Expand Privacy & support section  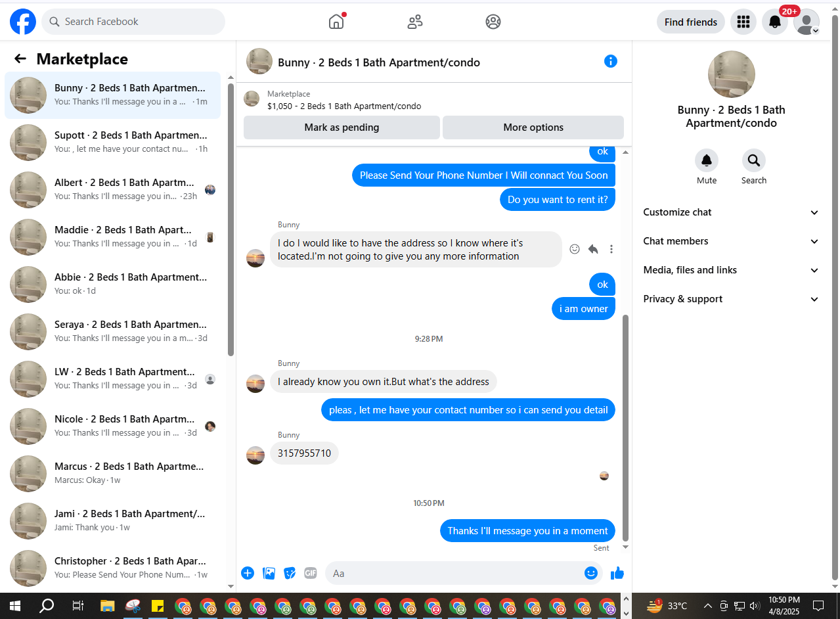[731, 299]
